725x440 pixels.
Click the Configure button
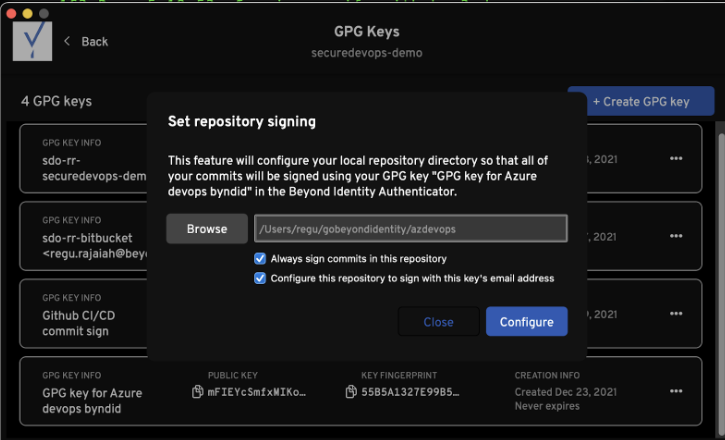pyautogui.click(x=527, y=322)
